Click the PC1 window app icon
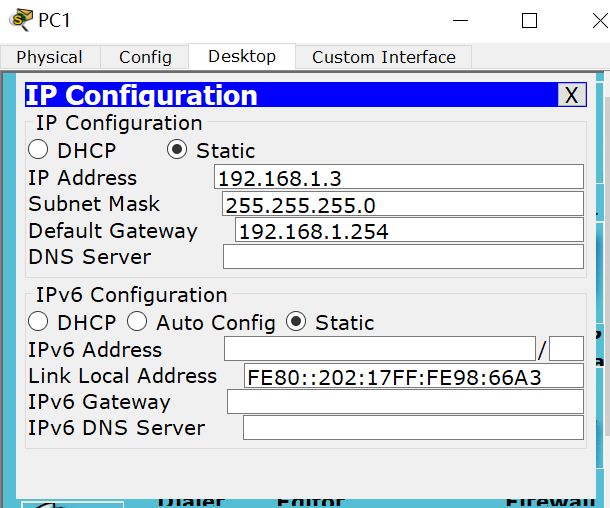The width and height of the screenshot is (610, 508). (x=21, y=20)
